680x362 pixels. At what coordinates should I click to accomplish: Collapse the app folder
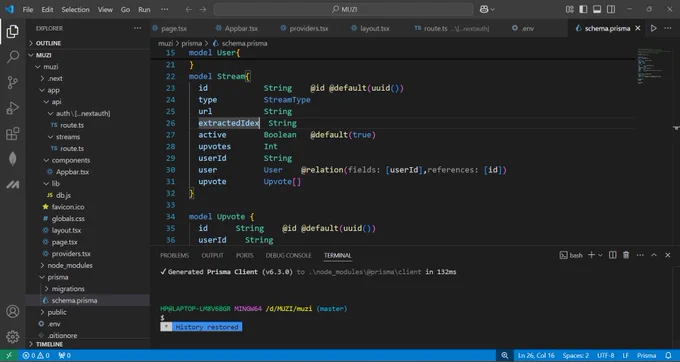(x=88, y=90)
